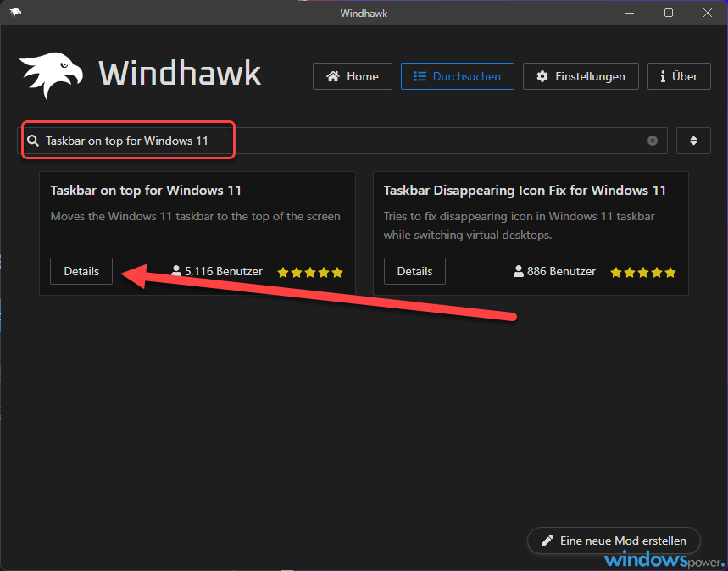Viewport: 728px width, 571px height.
Task: Close the Windhawk window
Action: (x=708, y=13)
